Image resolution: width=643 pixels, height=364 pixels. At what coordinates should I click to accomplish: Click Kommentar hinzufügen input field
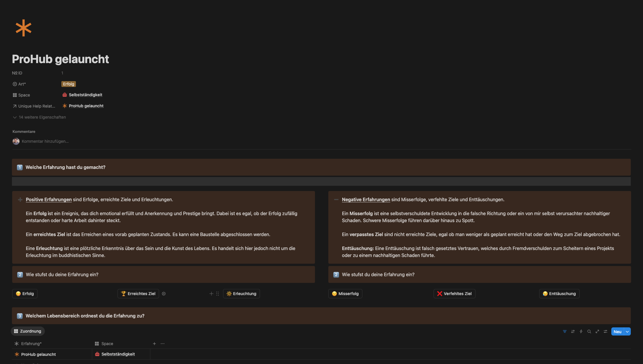click(x=45, y=141)
